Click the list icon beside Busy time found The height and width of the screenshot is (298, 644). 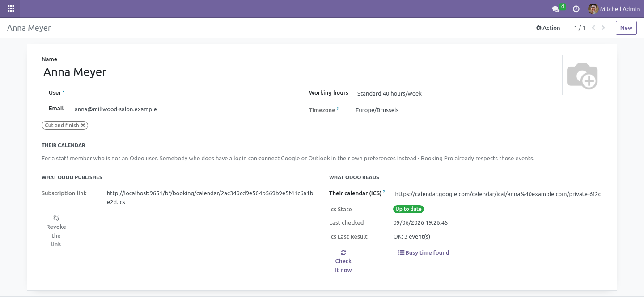pos(401,252)
